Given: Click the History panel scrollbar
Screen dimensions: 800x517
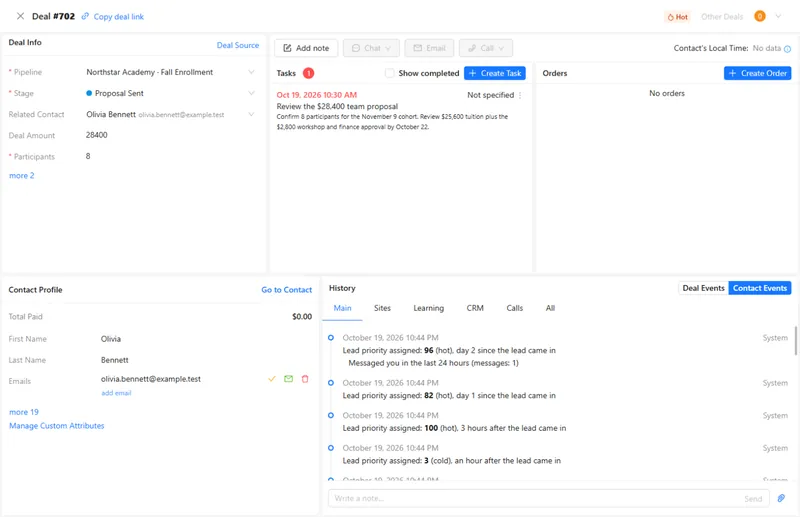Looking at the screenshot, I should click(795, 340).
